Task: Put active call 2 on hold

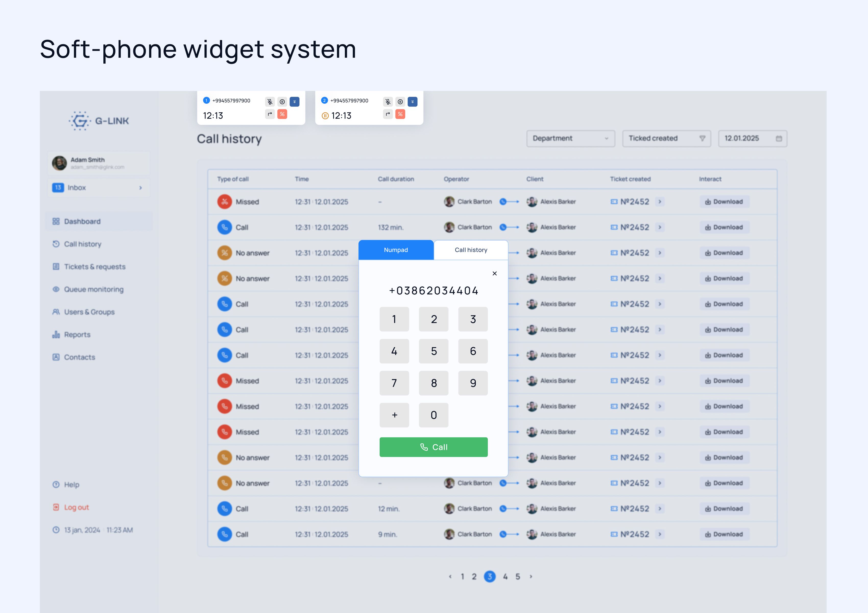Action: tap(400, 101)
